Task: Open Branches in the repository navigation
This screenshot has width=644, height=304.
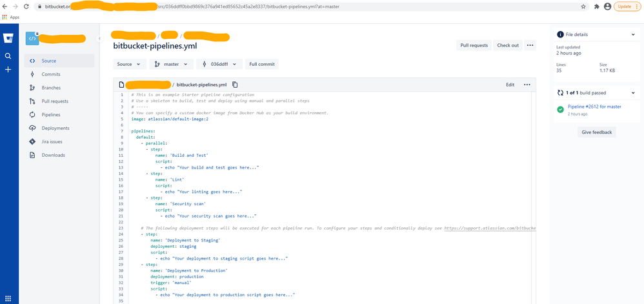Action: (59, 88)
